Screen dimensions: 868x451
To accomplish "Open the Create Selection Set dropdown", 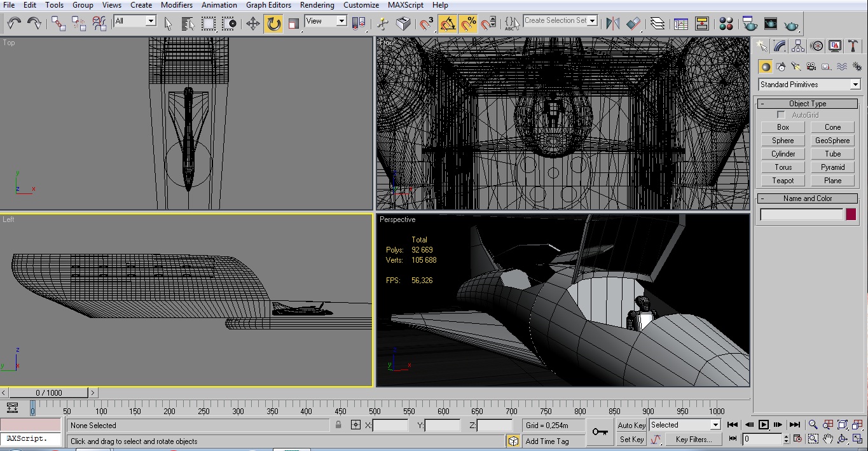I will 593,21.
